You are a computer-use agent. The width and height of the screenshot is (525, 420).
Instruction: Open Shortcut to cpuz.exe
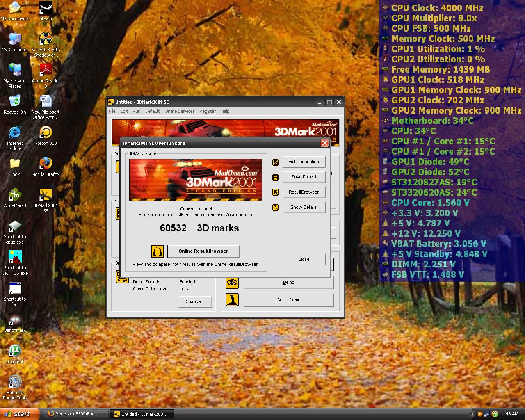pos(15,232)
